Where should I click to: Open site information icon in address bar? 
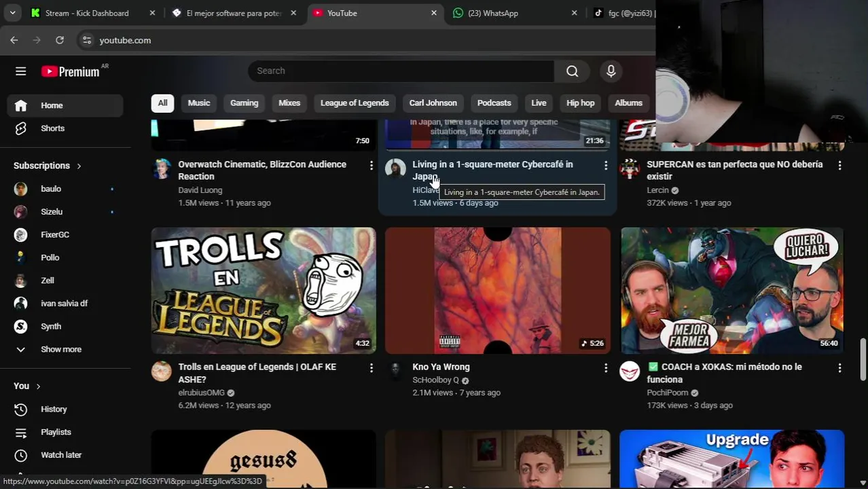coord(87,40)
